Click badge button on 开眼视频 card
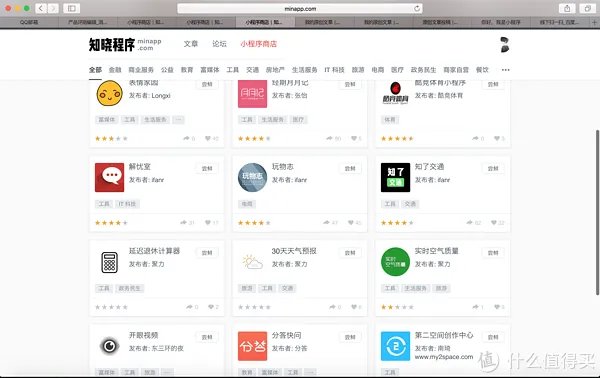Viewport: 600px width, 378px height. pyautogui.click(x=207, y=337)
